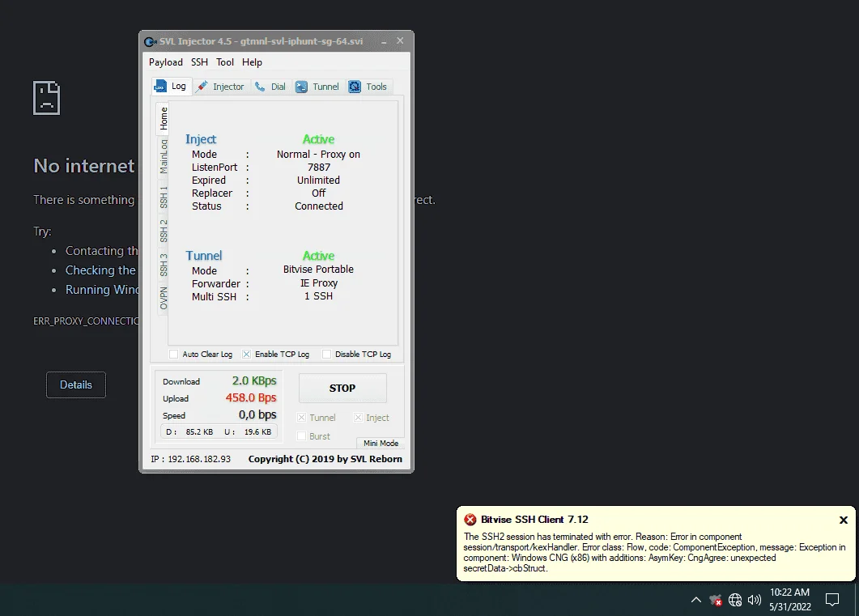This screenshot has height=616, width=859.
Task: Click Running Windows diagnostics link in browser
Action: coord(102,290)
